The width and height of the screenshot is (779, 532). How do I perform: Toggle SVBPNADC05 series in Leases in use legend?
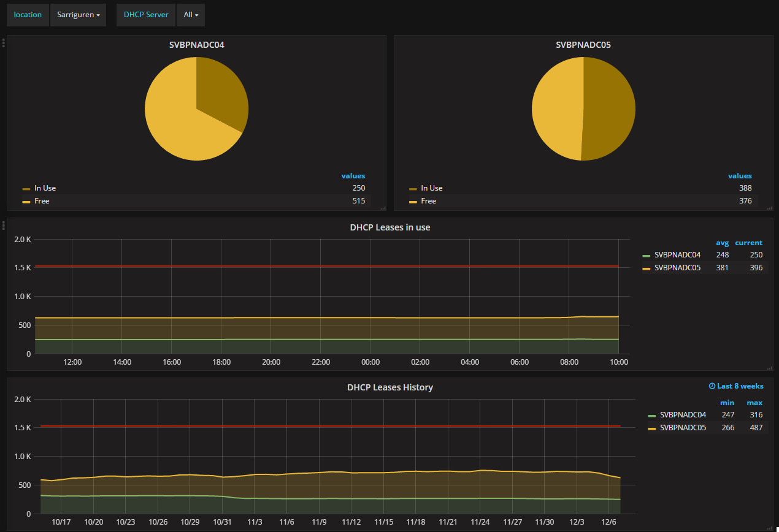click(677, 268)
